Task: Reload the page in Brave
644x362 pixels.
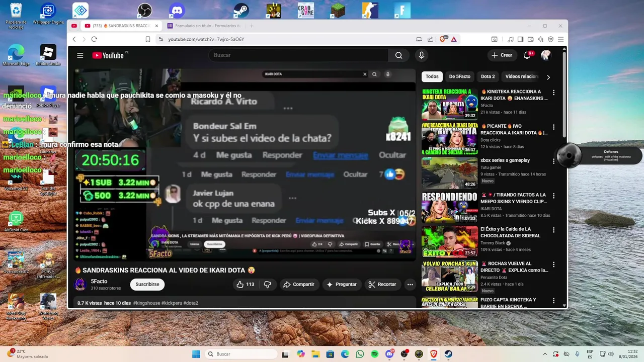Action: tap(94, 39)
